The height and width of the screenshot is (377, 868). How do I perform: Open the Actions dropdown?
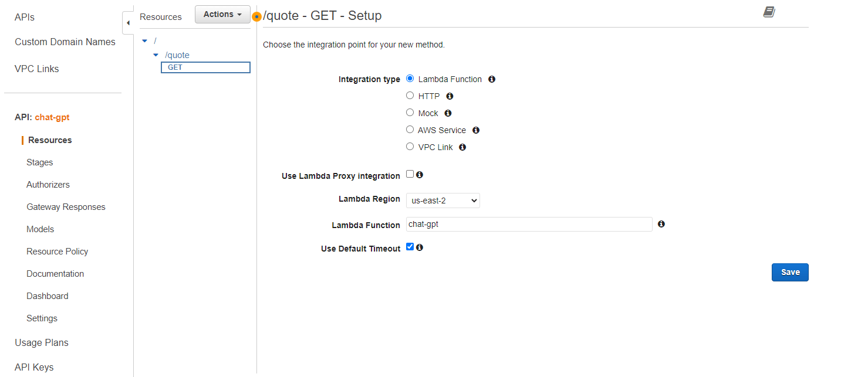coord(222,14)
